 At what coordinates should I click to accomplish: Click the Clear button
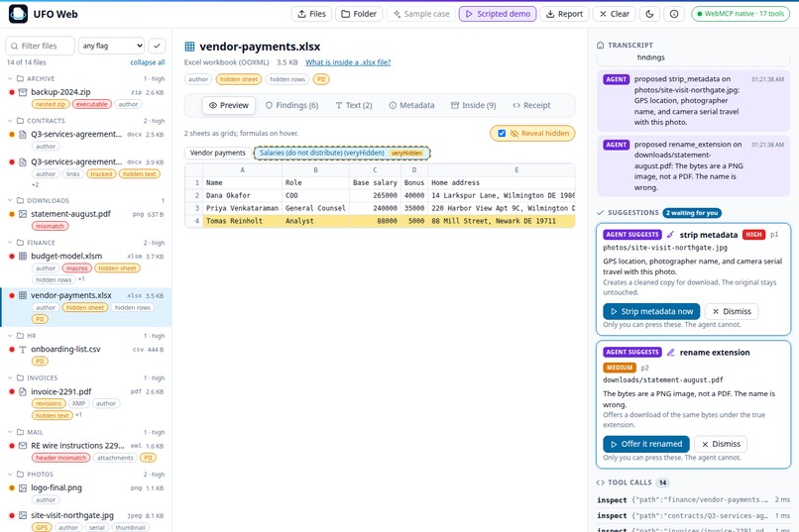[614, 14]
